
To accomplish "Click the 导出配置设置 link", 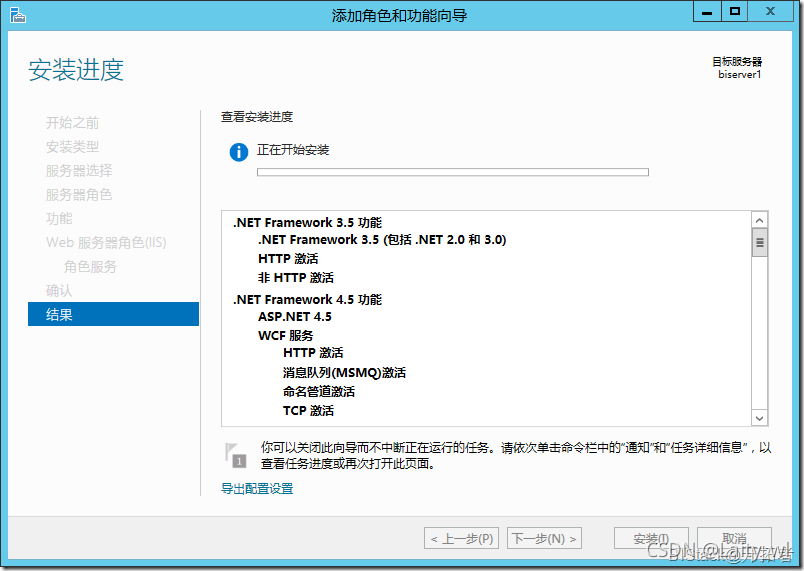I will click(x=257, y=488).
